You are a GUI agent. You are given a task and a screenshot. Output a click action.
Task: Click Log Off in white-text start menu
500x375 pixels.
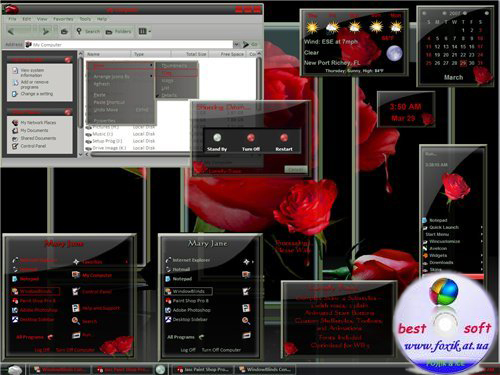188,350
